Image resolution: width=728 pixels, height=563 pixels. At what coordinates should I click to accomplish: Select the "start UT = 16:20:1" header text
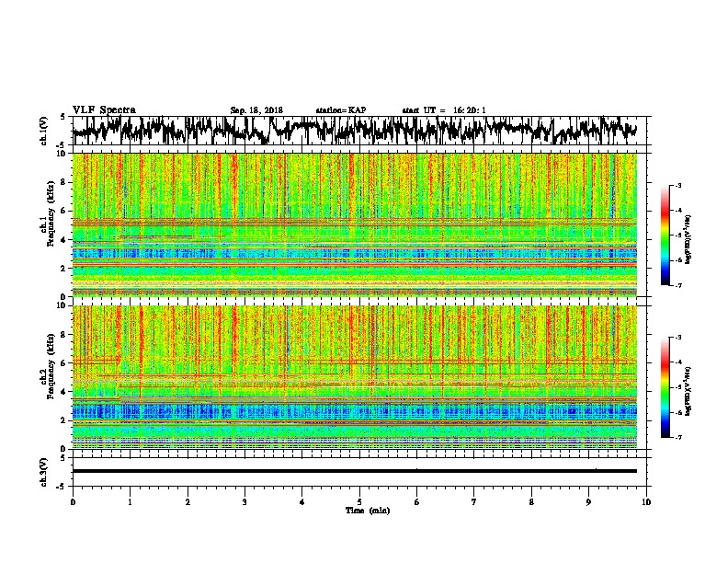pos(444,110)
